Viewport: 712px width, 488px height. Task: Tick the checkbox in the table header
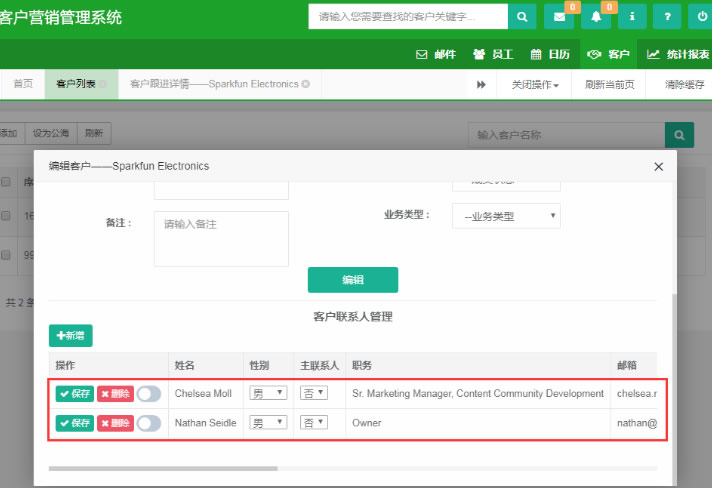point(6,182)
